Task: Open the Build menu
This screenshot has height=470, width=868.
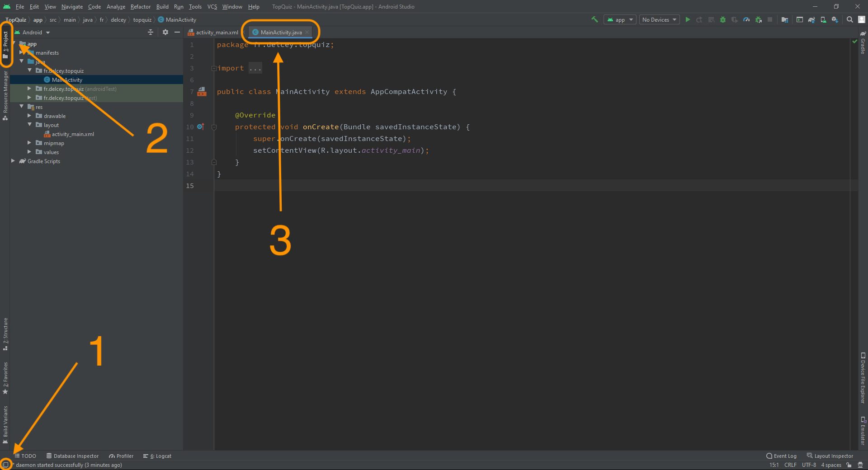Action: tap(162, 6)
